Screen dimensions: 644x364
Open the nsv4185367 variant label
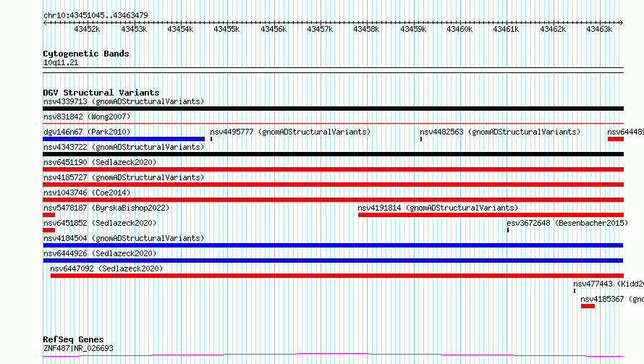coord(612,299)
